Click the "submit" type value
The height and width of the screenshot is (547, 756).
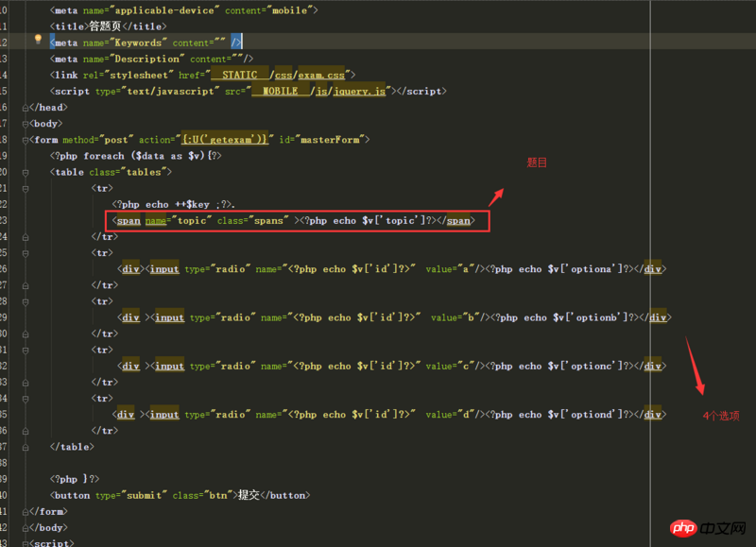click(x=145, y=495)
